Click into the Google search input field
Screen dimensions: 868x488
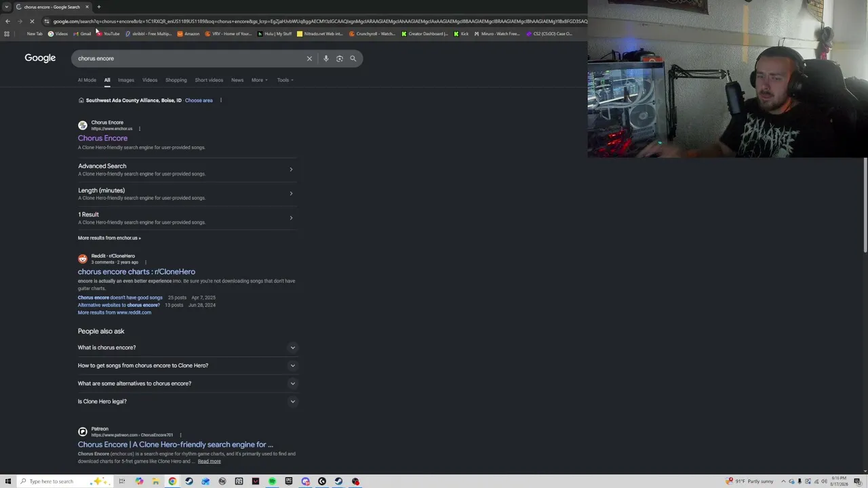click(x=190, y=58)
